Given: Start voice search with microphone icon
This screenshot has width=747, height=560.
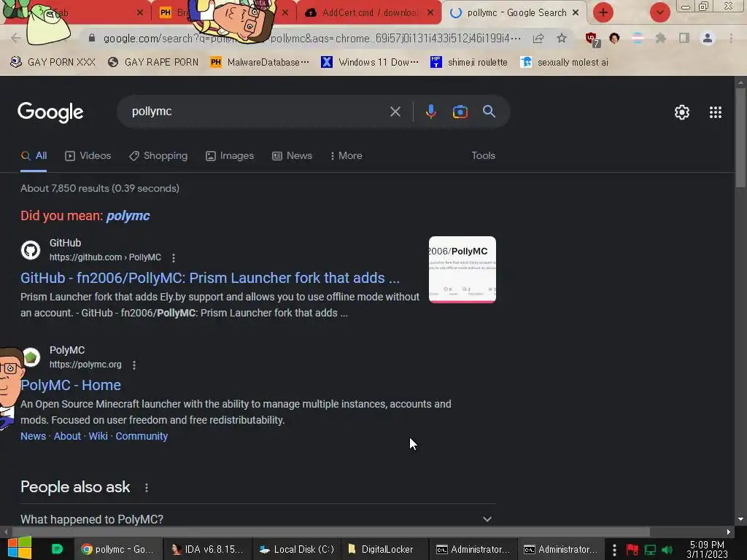Looking at the screenshot, I should [x=430, y=112].
